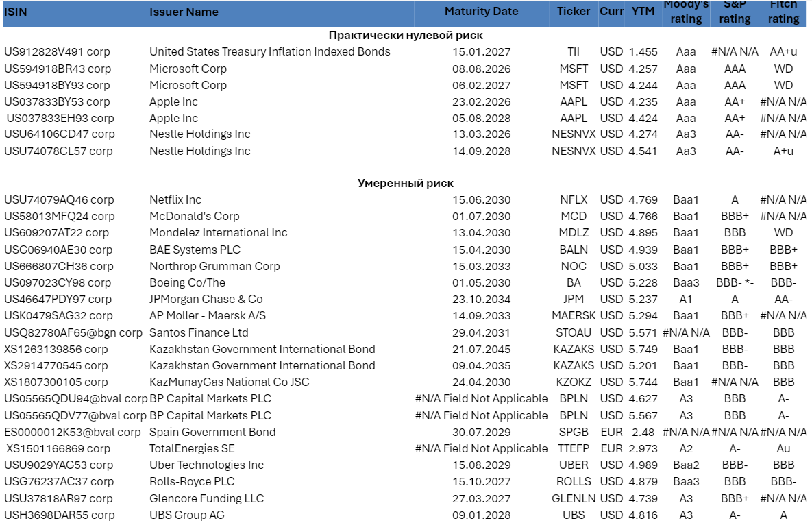
Task: Select the STOAU ticker cell
Action: tap(574, 333)
